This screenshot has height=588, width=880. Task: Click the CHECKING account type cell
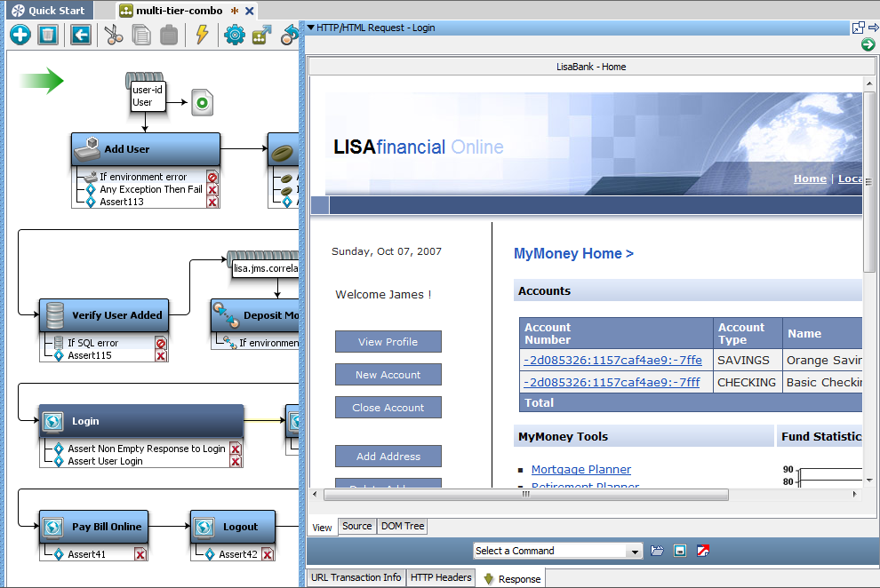click(747, 383)
